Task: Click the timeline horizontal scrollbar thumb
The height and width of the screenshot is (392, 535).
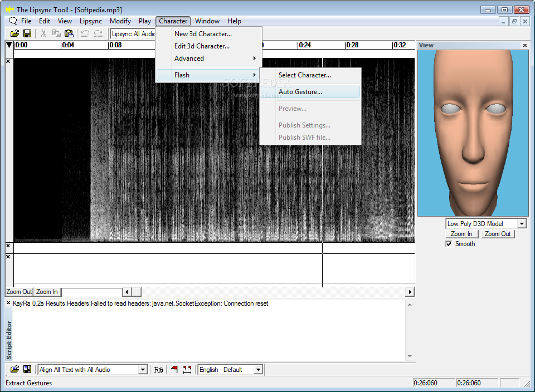Action: point(136,292)
